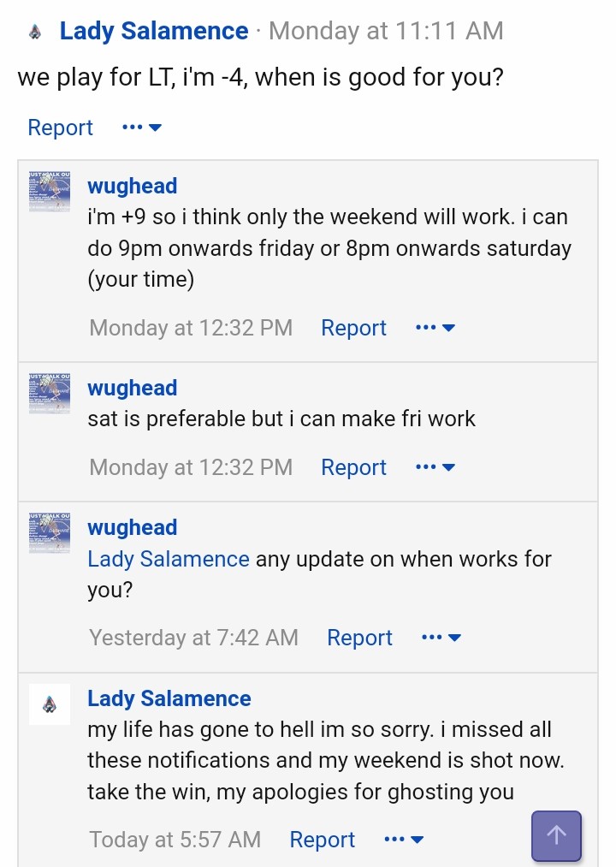Screen dimensions: 616x867
Task: Open Lady Salamence's avatar on the apology reply
Action: [50, 704]
